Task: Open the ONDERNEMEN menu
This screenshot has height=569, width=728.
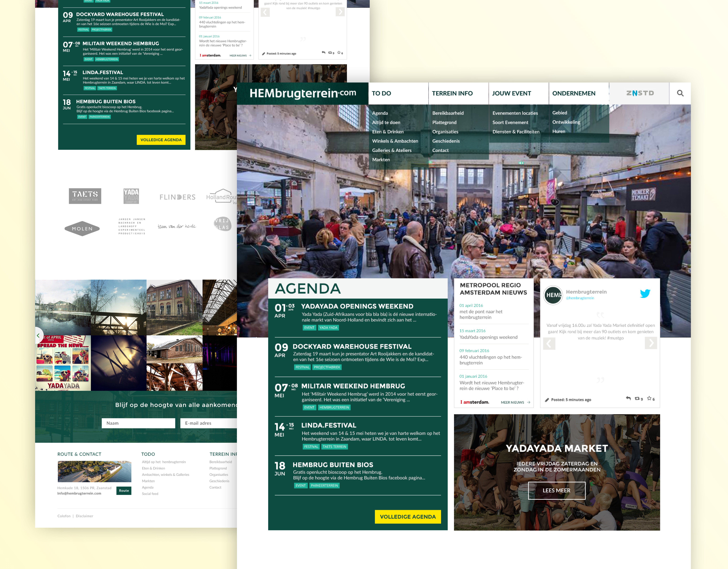Action: coord(579,93)
